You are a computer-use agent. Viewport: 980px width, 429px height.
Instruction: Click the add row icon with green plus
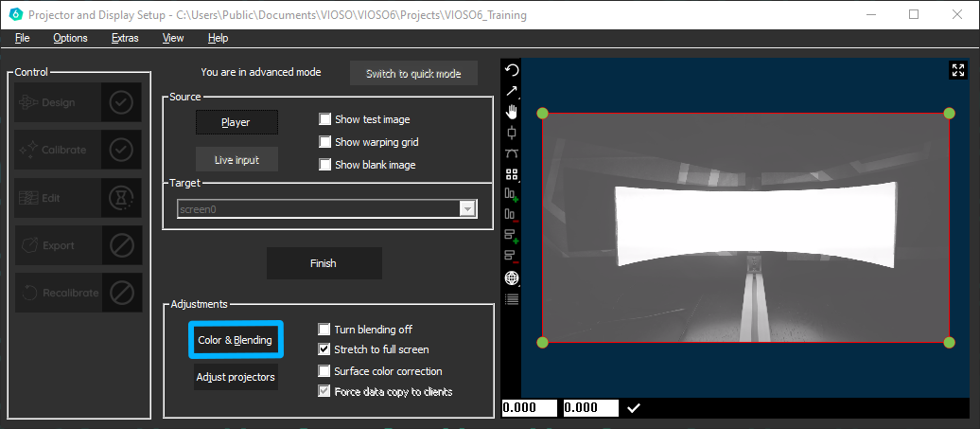(511, 236)
